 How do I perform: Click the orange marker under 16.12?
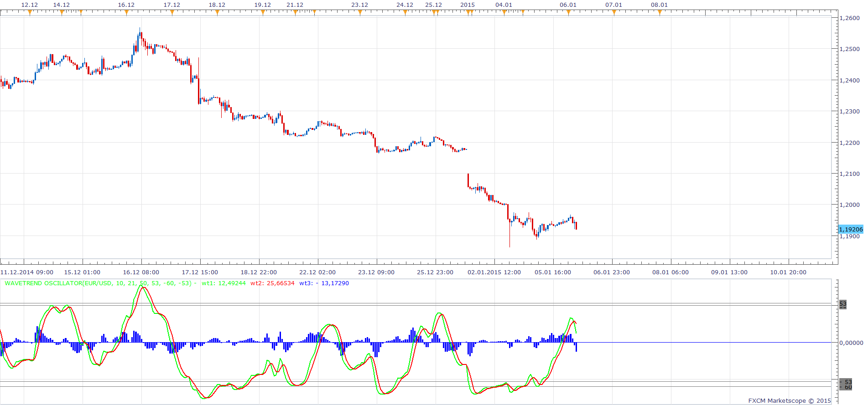click(126, 13)
